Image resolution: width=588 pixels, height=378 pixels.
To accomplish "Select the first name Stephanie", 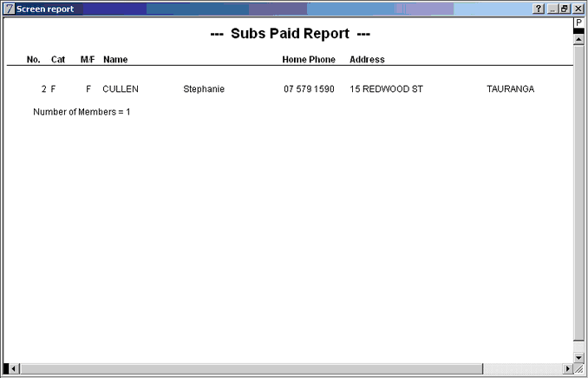I will coord(204,89).
